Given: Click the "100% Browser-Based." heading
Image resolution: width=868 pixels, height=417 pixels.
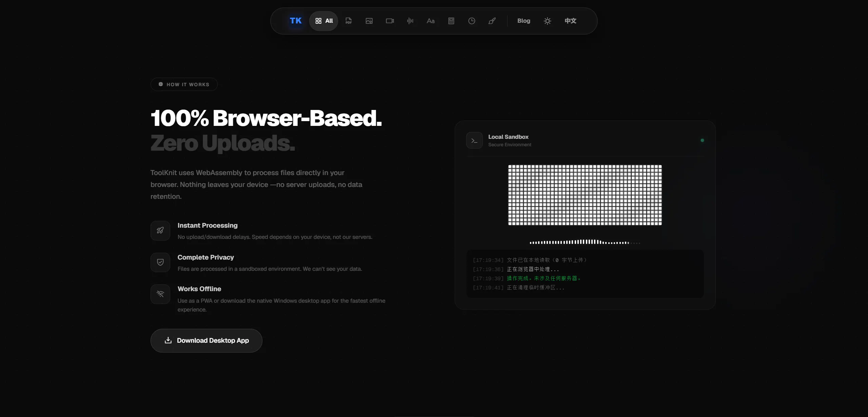Looking at the screenshot, I should (x=266, y=118).
